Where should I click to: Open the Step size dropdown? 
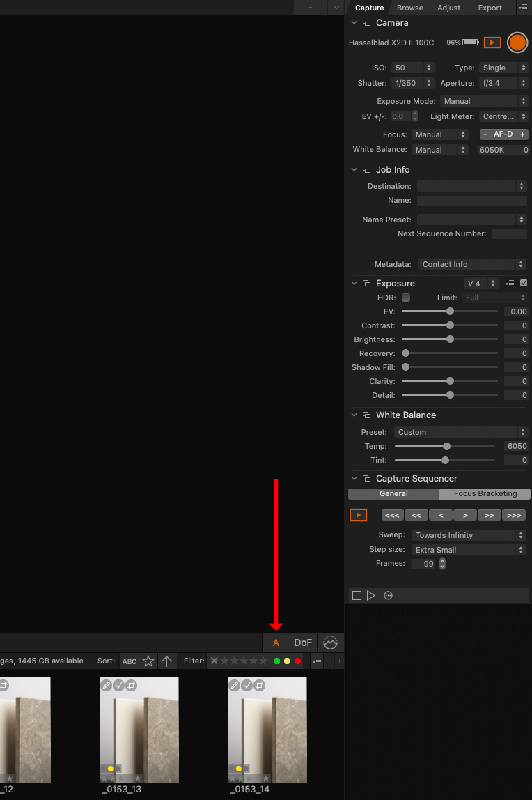[469, 550]
